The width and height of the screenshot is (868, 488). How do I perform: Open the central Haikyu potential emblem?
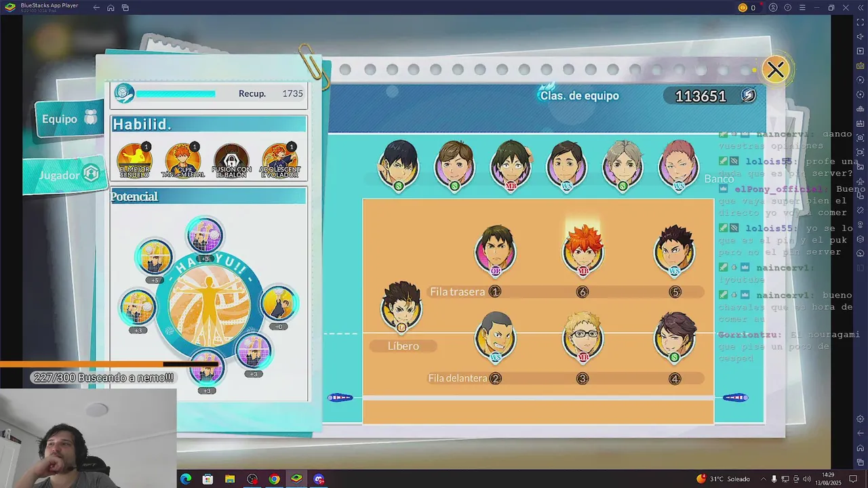tap(209, 304)
